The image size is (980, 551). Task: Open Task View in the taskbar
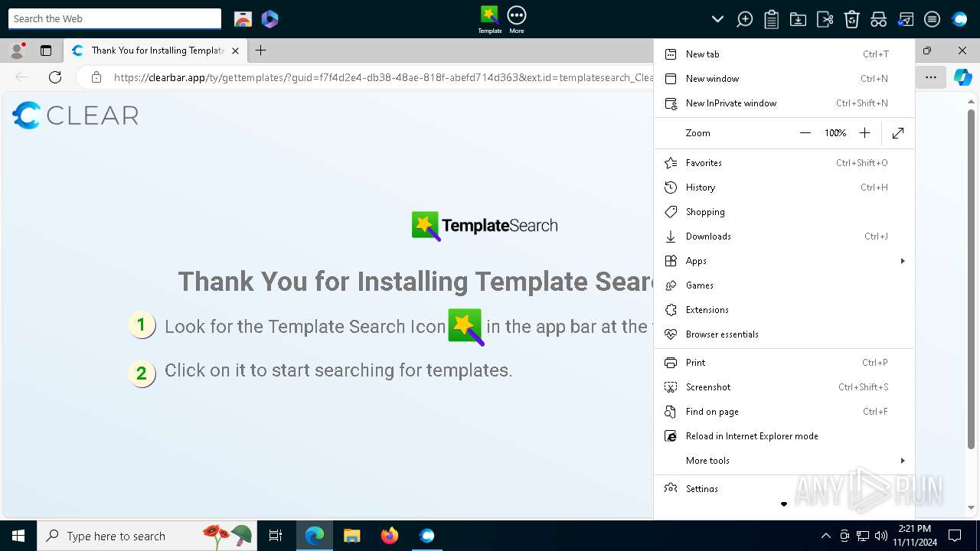[x=276, y=536]
